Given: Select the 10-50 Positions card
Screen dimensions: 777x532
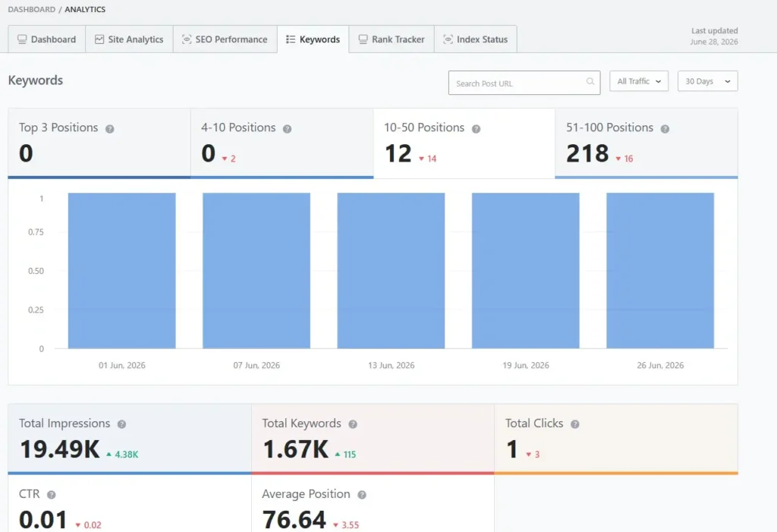Looking at the screenshot, I should pyautogui.click(x=464, y=143).
